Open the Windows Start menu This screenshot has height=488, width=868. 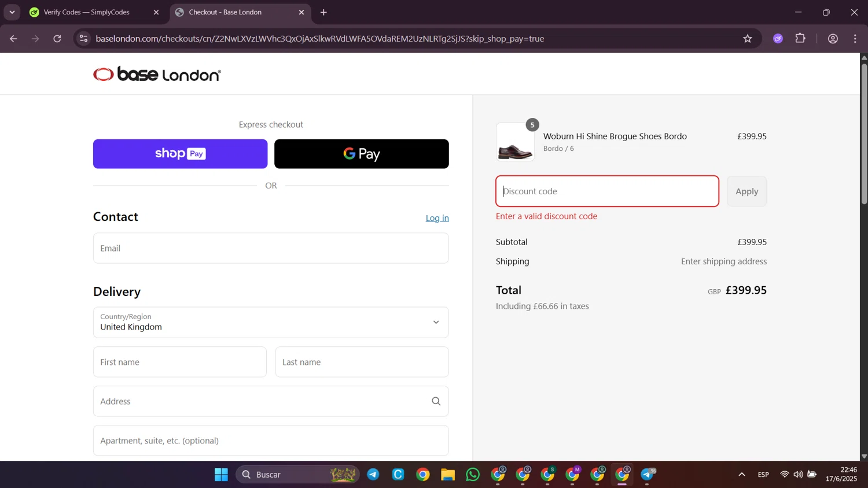point(221,475)
